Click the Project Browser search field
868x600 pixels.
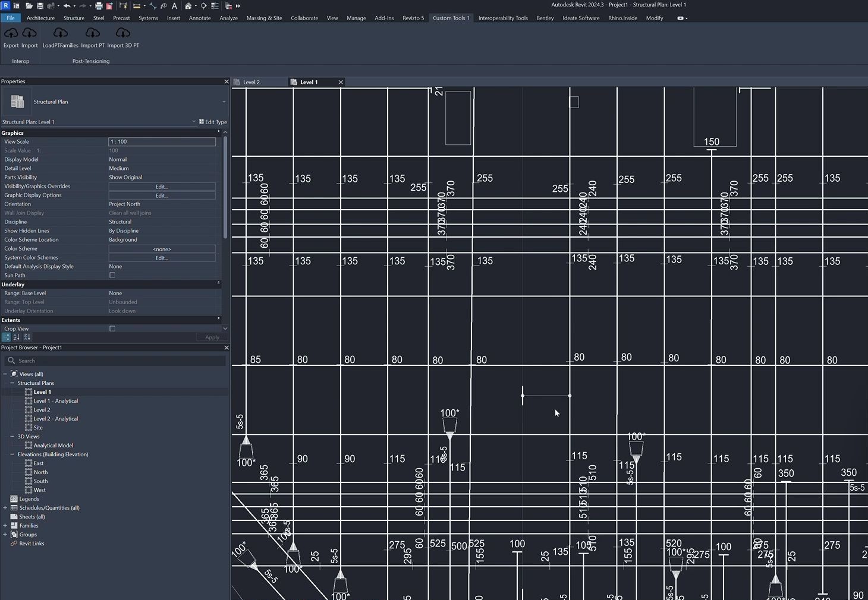click(115, 361)
